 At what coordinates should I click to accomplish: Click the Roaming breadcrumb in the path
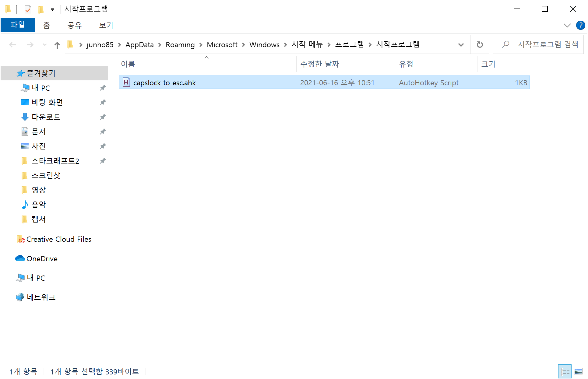tap(180, 45)
